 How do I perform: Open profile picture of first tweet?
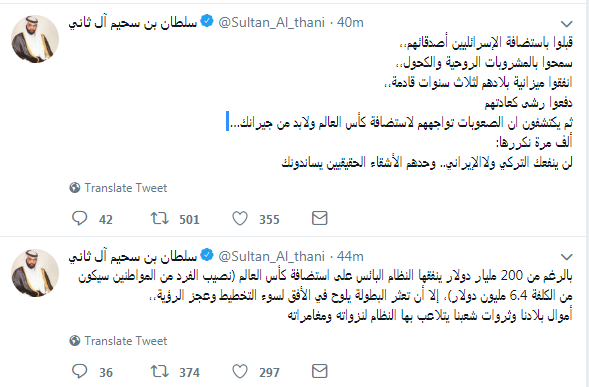coord(35,39)
